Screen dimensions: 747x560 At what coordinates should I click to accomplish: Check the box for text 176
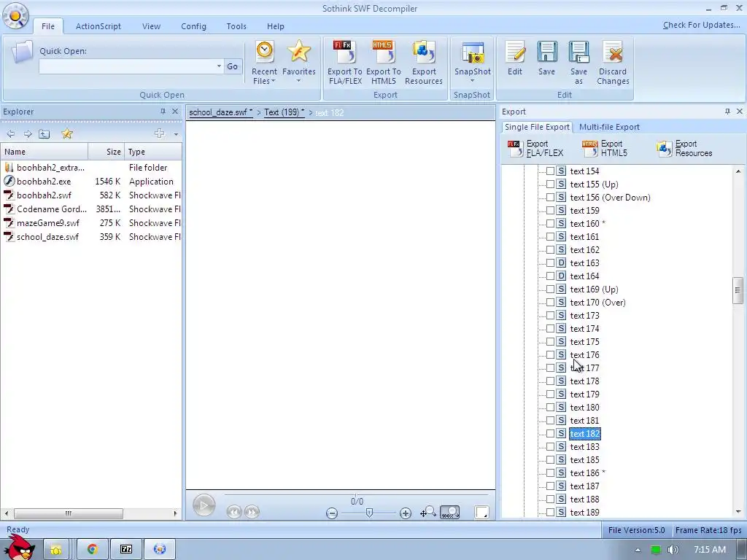pos(550,355)
